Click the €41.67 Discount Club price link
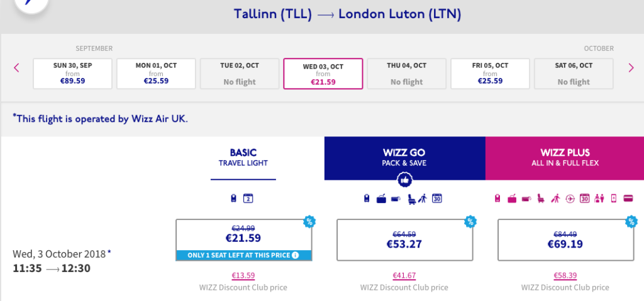 [x=404, y=275]
